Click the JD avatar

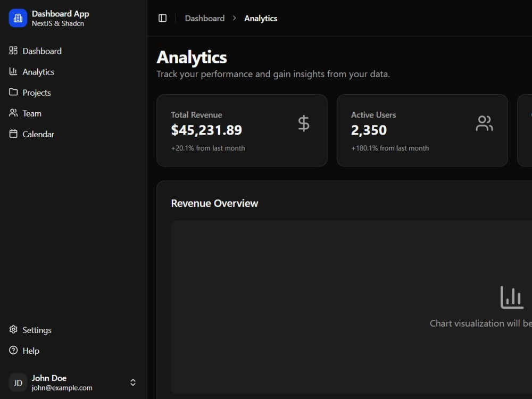18,383
